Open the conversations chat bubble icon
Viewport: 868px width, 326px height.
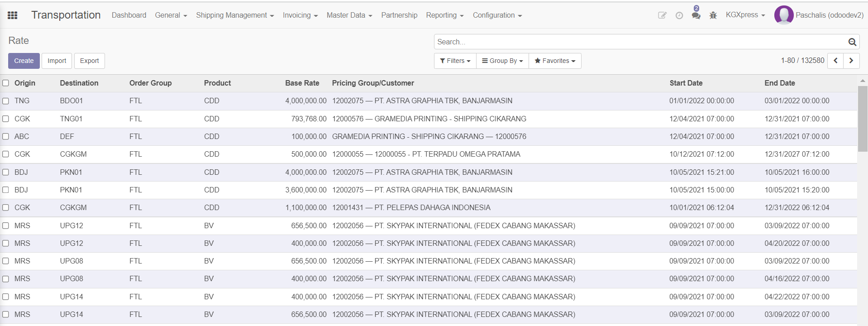click(696, 15)
